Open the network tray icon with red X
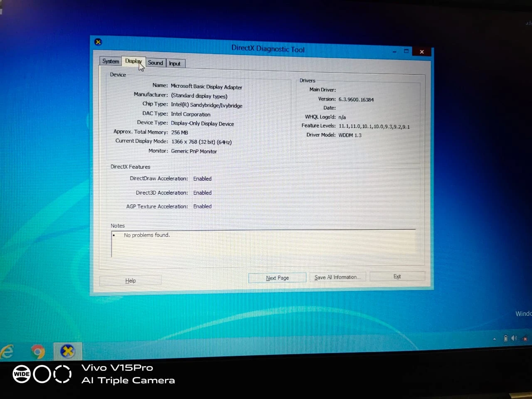The height and width of the screenshot is (399, 532). click(525, 338)
